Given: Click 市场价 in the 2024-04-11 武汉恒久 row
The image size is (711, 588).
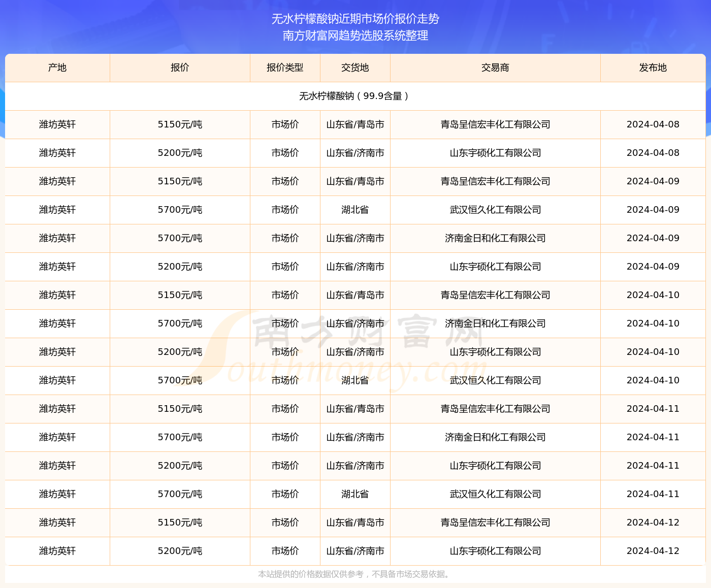Looking at the screenshot, I should click(x=285, y=494).
